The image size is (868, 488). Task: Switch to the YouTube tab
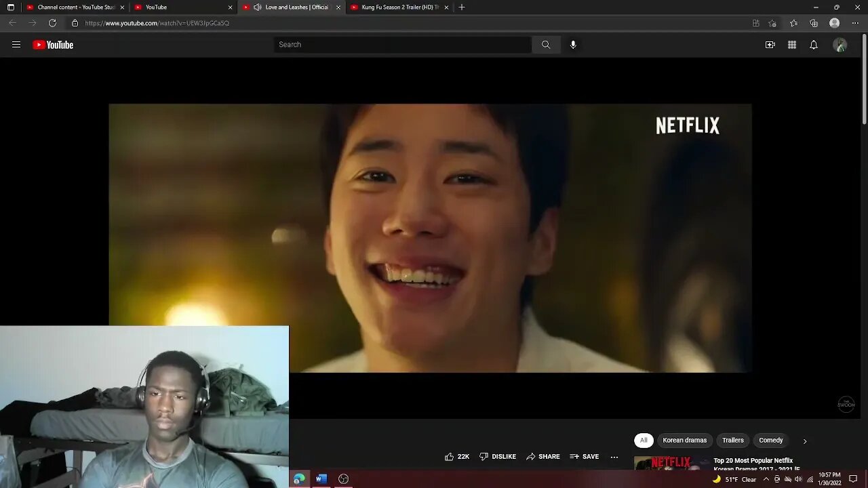click(x=183, y=7)
